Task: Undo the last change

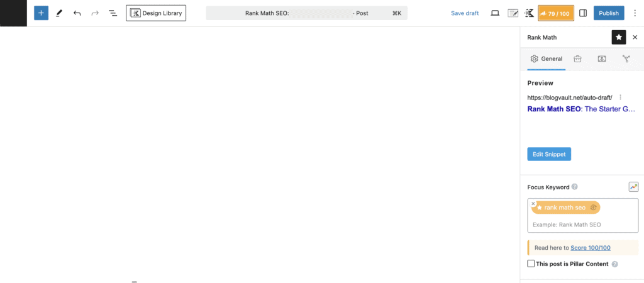Action: 77,13
